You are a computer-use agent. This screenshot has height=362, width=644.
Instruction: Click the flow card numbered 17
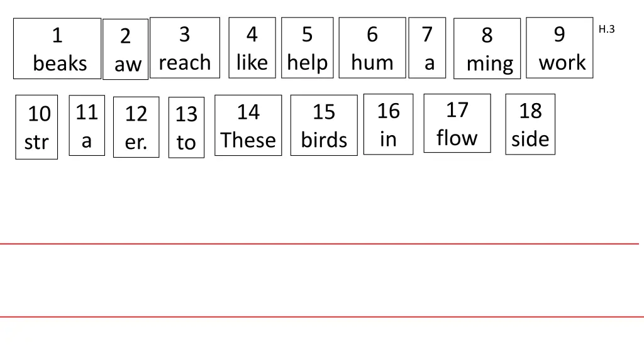(457, 124)
